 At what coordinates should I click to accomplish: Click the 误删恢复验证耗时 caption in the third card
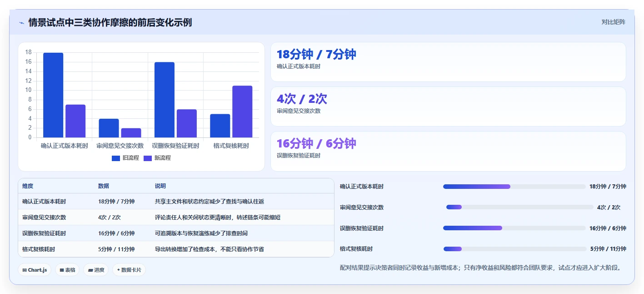pos(299,156)
